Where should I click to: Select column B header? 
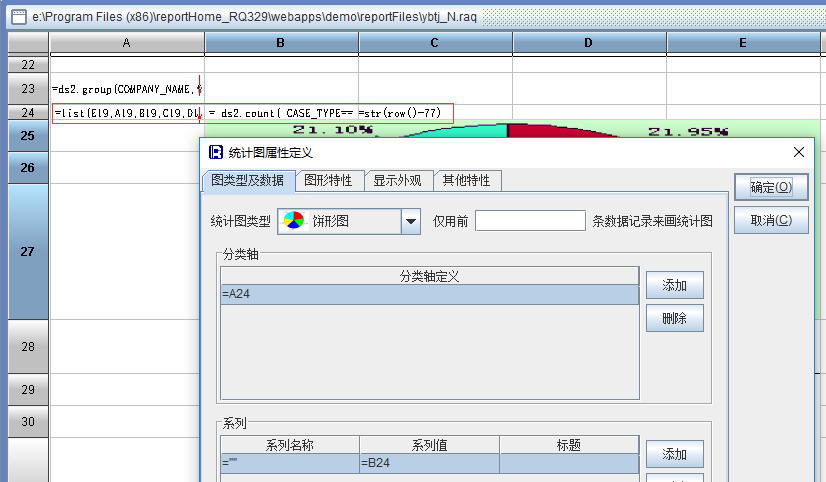click(281, 43)
